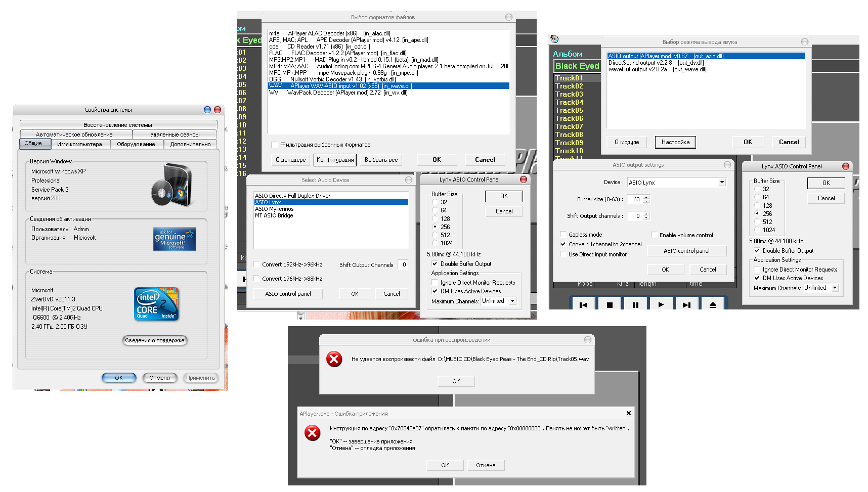
Task: Click Отмена in the APlayer.exe error dialog
Action: pyautogui.click(x=486, y=465)
